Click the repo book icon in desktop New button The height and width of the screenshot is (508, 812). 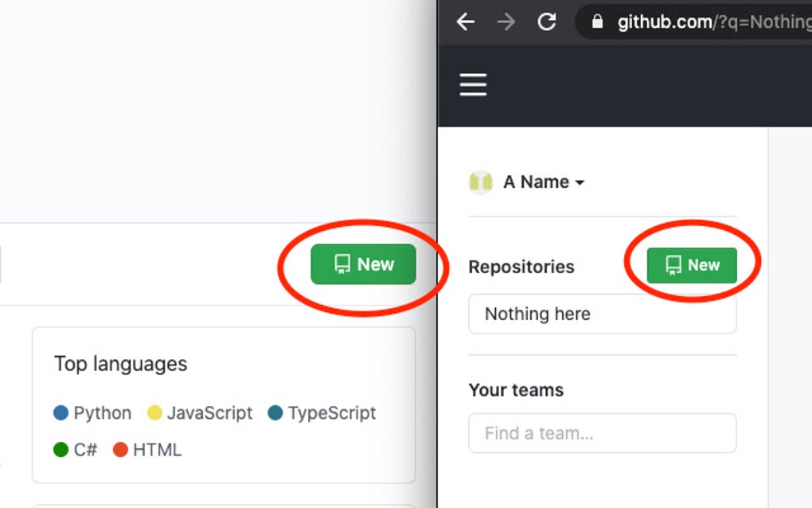[342, 264]
